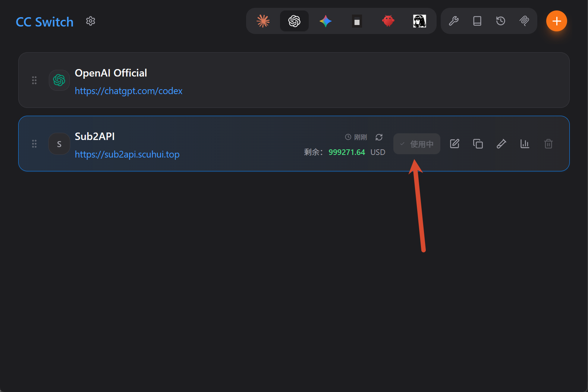Image resolution: width=588 pixels, height=392 pixels.
Task: Switch to the Gemini app tab
Action: 326,21
